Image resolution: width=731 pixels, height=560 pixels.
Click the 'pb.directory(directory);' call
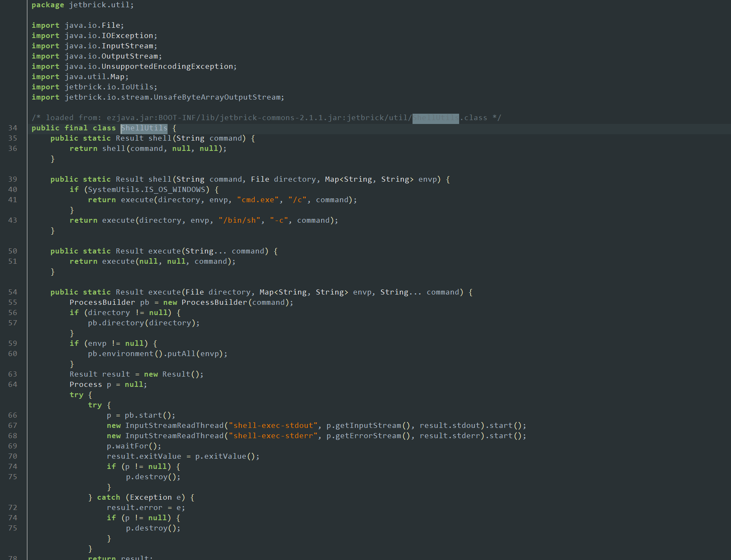pos(144,323)
